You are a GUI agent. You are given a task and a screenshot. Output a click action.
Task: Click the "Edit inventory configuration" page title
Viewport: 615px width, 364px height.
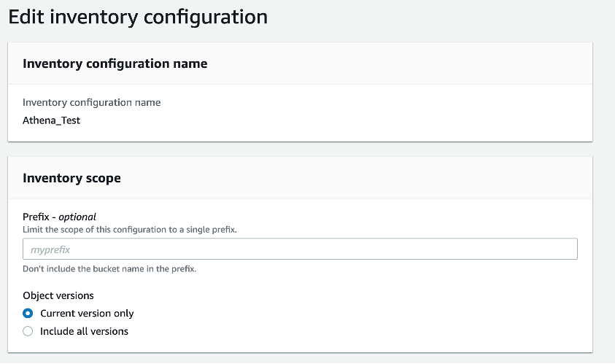(x=138, y=17)
